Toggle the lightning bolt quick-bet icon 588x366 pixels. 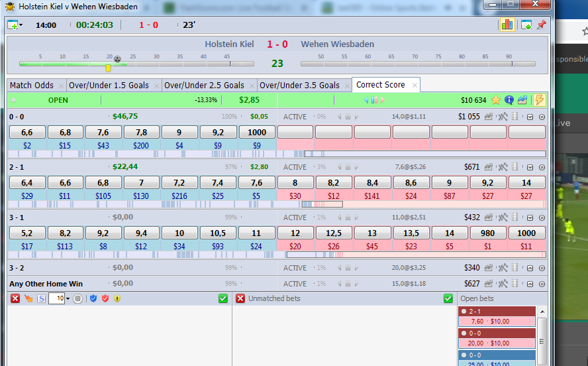coord(539,100)
